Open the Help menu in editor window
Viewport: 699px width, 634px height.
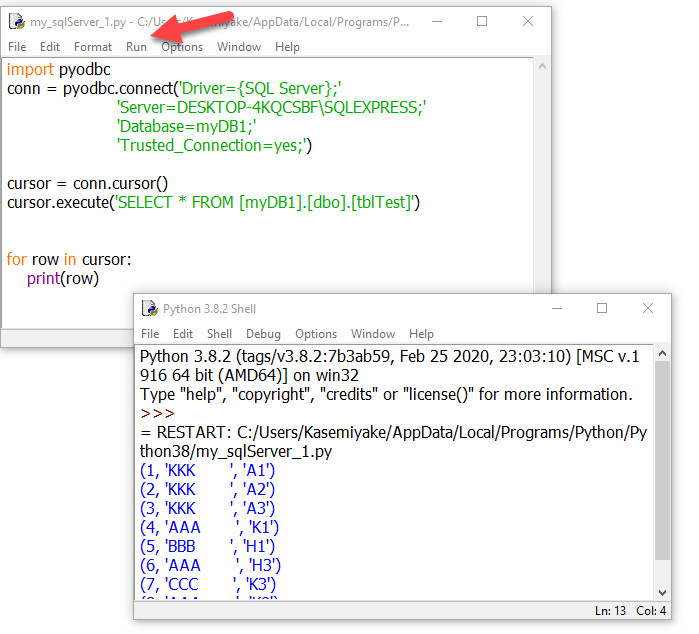[287, 47]
